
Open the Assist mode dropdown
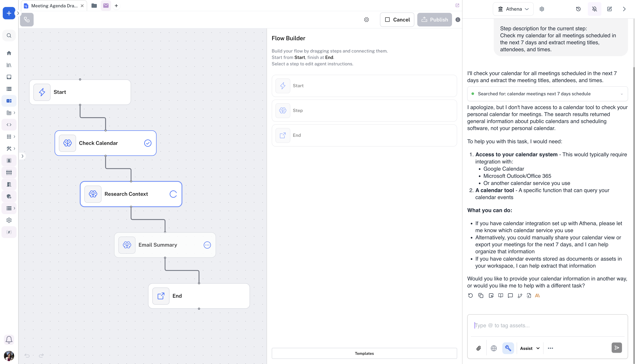(x=530, y=348)
